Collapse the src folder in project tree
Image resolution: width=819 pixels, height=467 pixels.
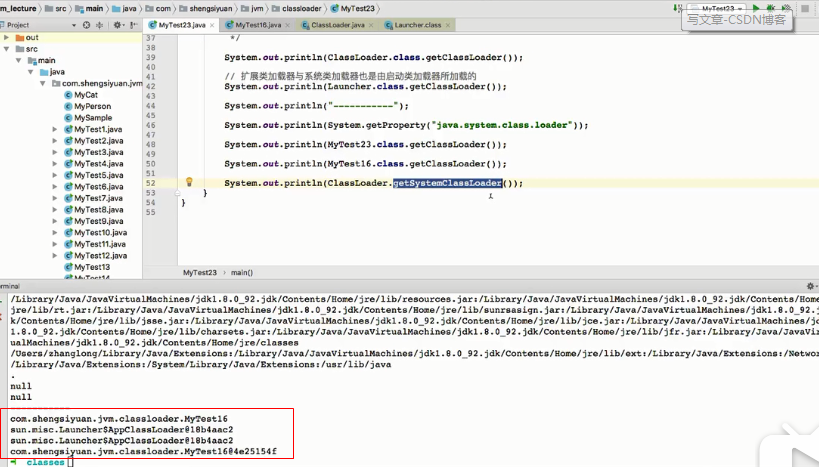[x=6, y=49]
